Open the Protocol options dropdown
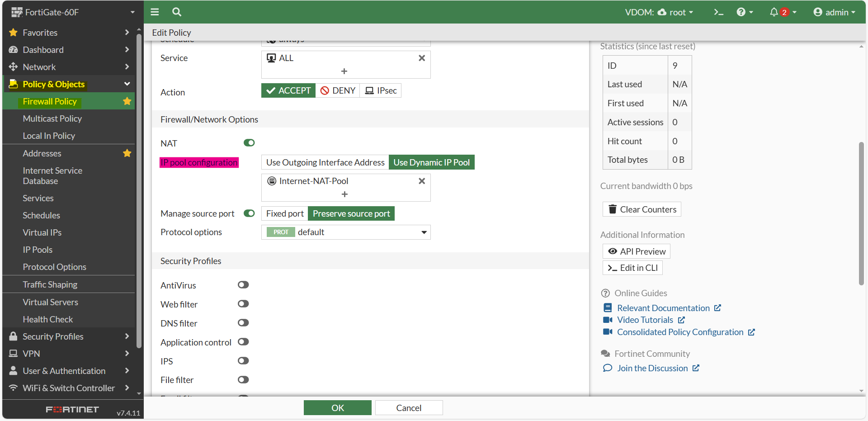 pyautogui.click(x=346, y=232)
